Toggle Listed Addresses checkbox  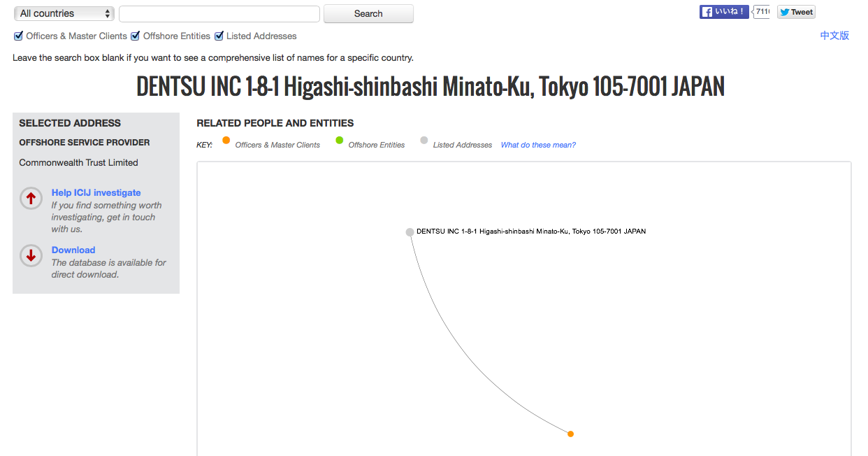pos(219,36)
